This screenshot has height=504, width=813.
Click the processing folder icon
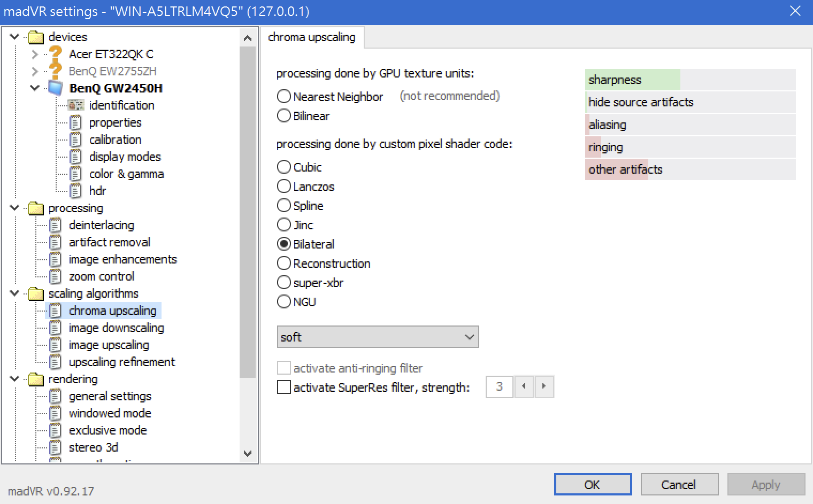[36, 208]
